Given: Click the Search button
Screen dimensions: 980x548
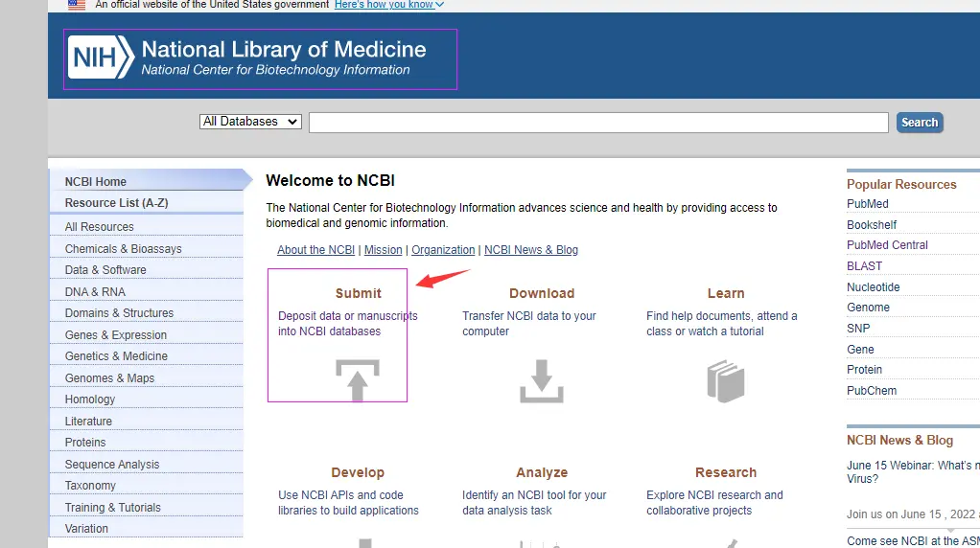Looking at the screenshot, I should pos(920,123).
